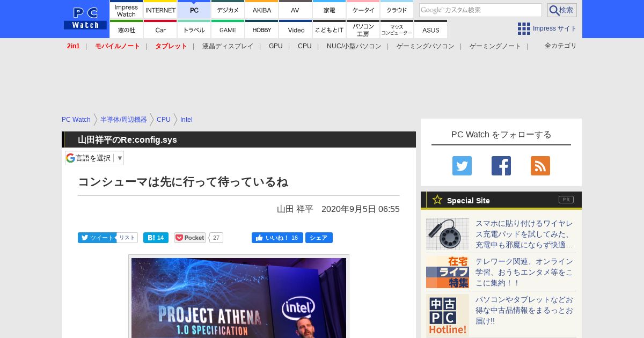
Task: Open the 窓の杜 tab
Action: [126, 30]
